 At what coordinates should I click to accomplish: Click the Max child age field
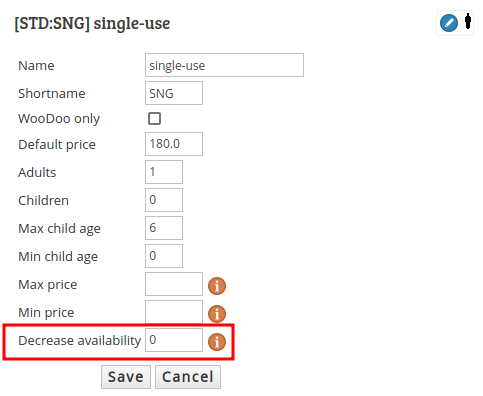point(164,228)
